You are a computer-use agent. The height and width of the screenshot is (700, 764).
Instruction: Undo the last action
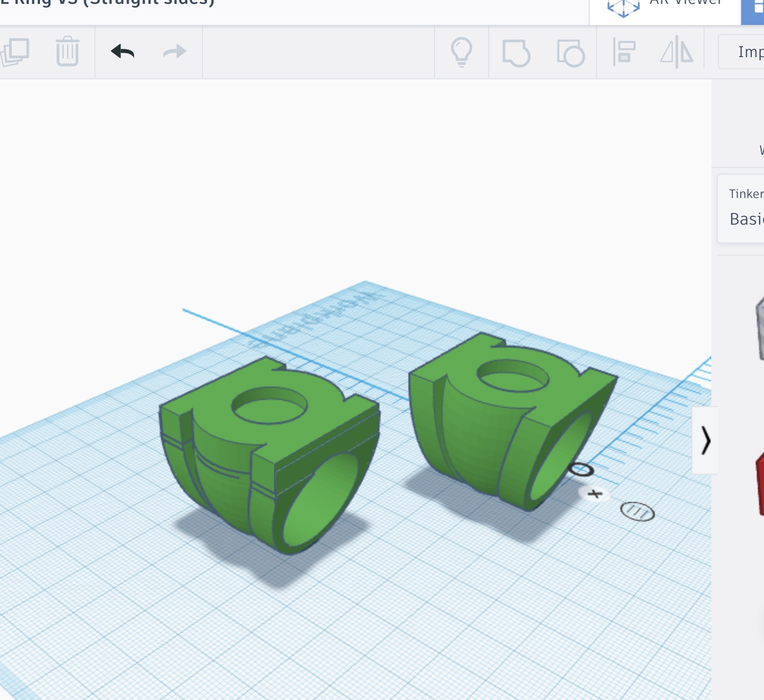click(x=123, y=52)
